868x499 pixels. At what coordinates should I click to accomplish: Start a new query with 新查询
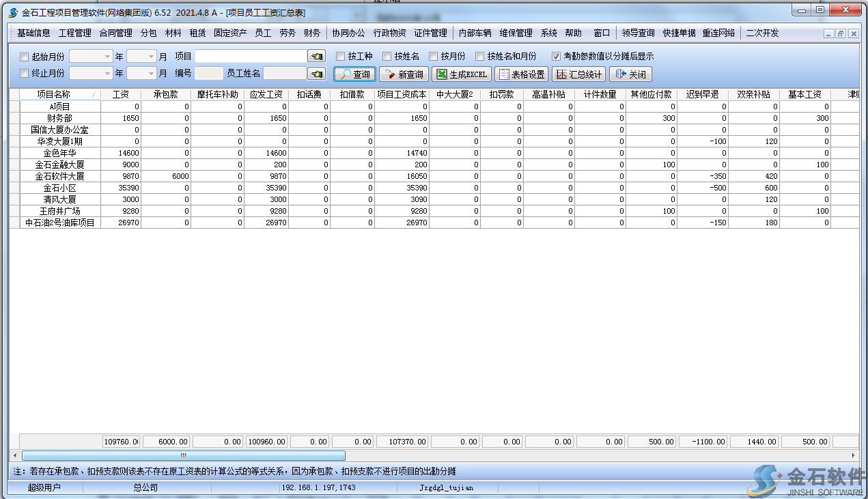coord(404,74)
